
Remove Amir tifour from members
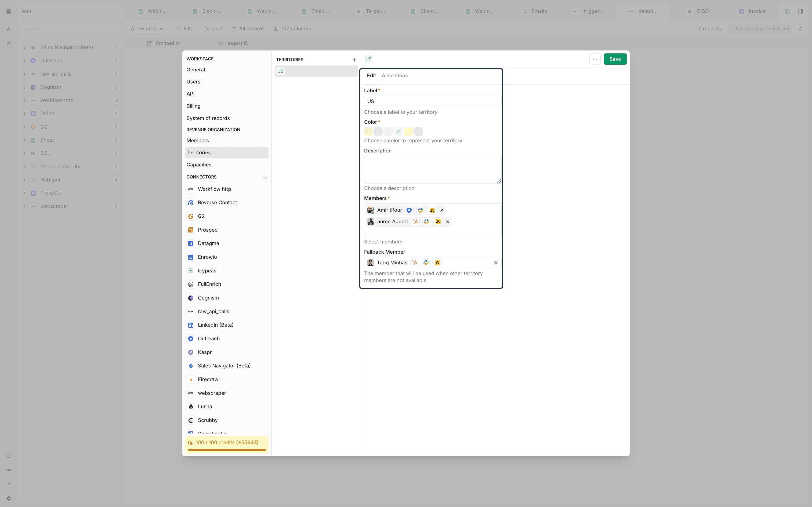click(x=442, y=210)
